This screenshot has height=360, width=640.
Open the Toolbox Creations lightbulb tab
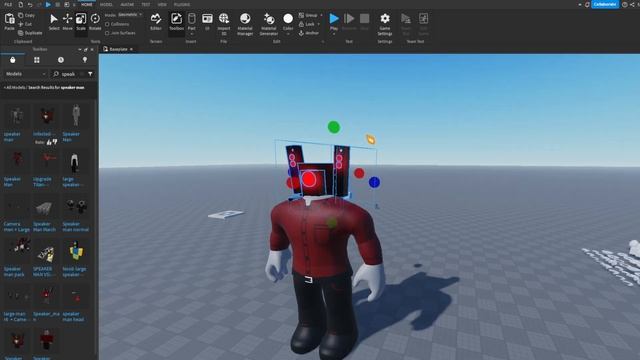coord(85,60)
